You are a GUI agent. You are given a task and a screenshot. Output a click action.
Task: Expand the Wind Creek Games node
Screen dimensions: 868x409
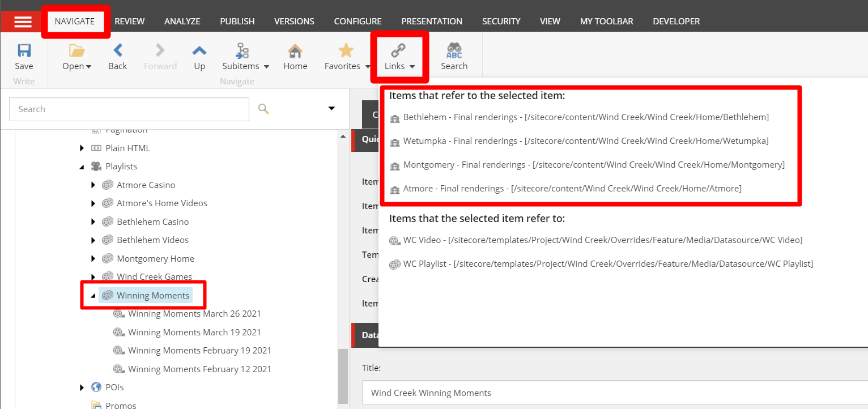[93, 277]
